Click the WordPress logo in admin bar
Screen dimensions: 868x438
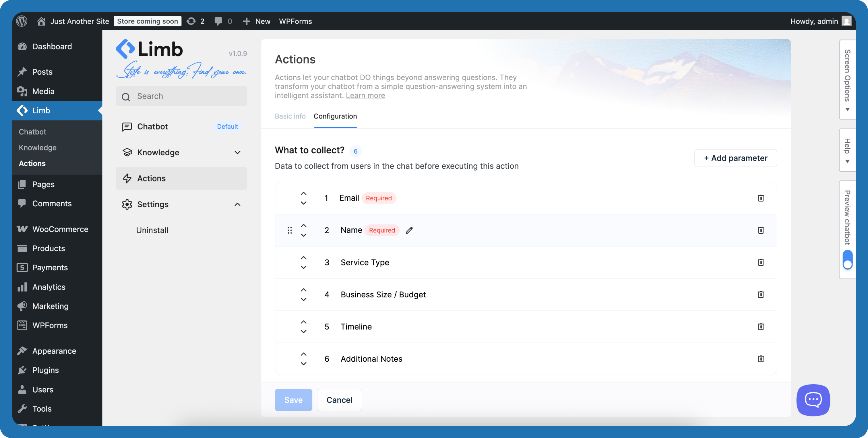(22, 21)
